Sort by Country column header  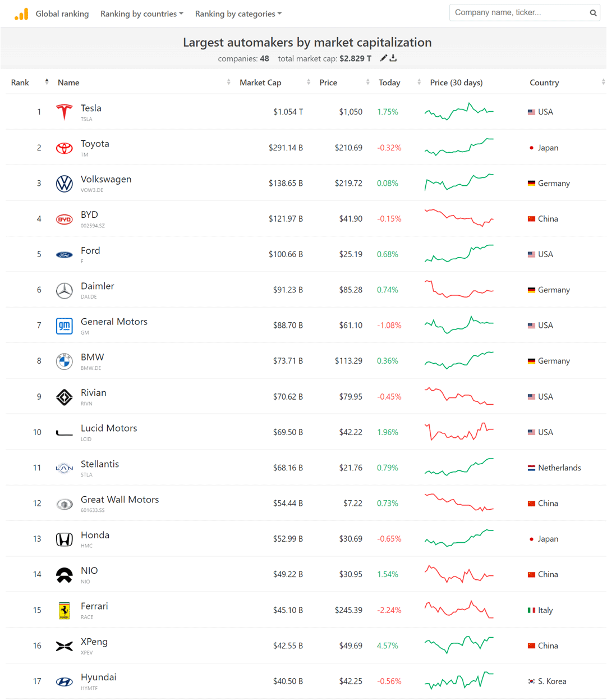pyautogui.click(x=544, y=83)
